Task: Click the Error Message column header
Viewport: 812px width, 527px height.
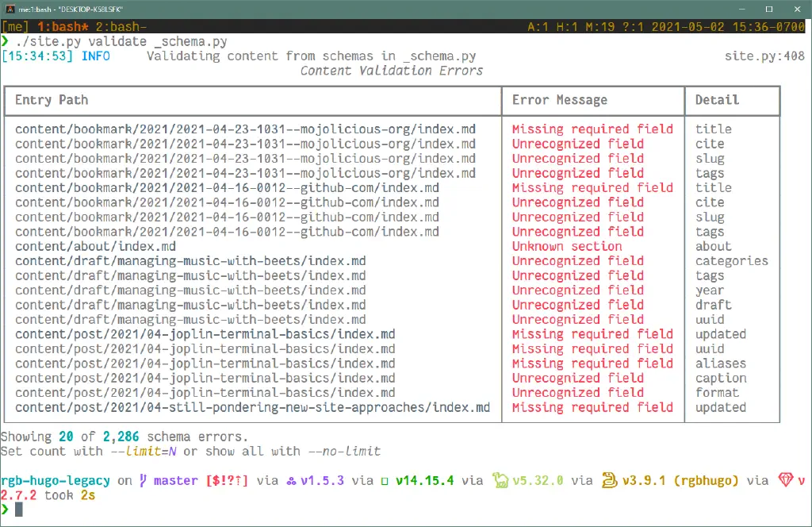Action: click(560, 100)
